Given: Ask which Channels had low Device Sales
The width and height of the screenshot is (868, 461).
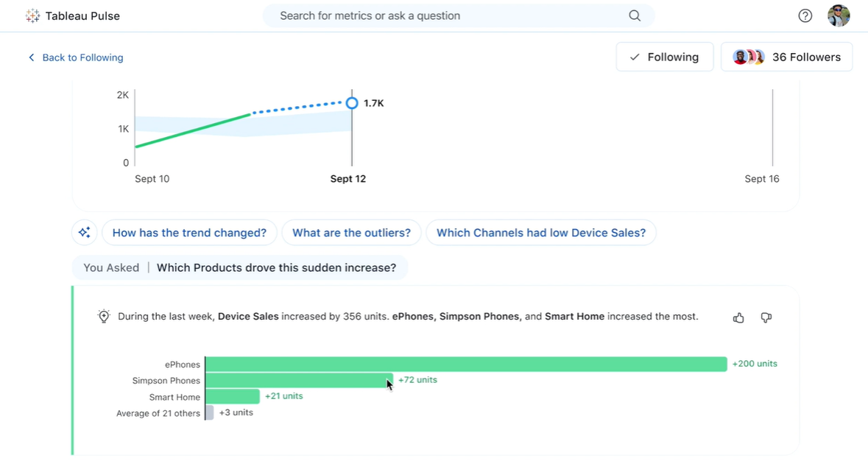Looking at the screenshot, I should click(541, 233).
